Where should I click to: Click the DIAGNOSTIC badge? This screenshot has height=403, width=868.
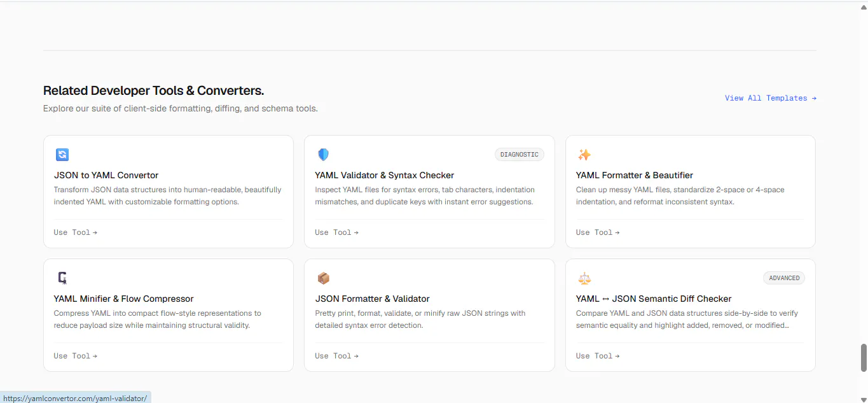(x=520, y=155)
